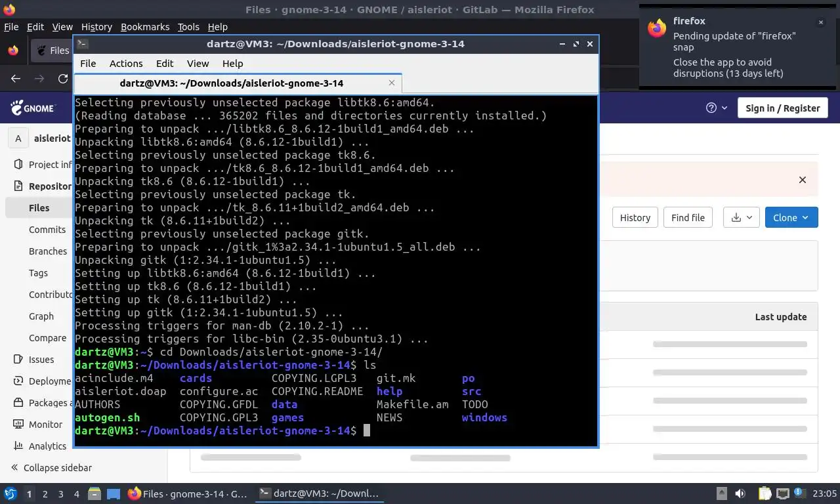
Task: Open Firefox History menu
Action: (x=96, y=27)
